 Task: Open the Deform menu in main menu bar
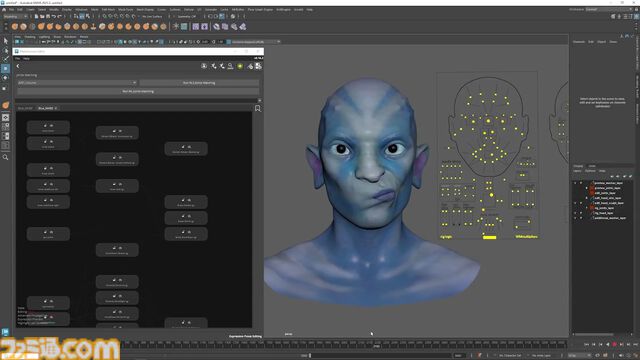[x=189, y=9]
